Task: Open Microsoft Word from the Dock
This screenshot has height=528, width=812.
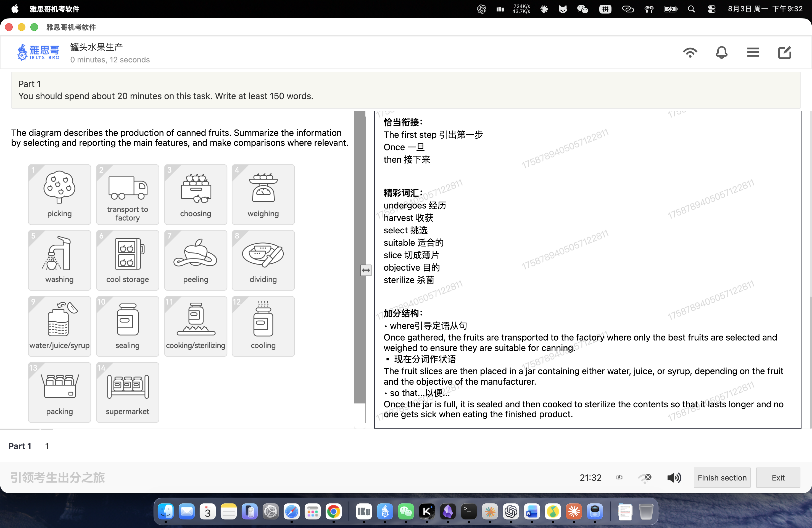Action: pyautogui.click(x=532, y=511)
